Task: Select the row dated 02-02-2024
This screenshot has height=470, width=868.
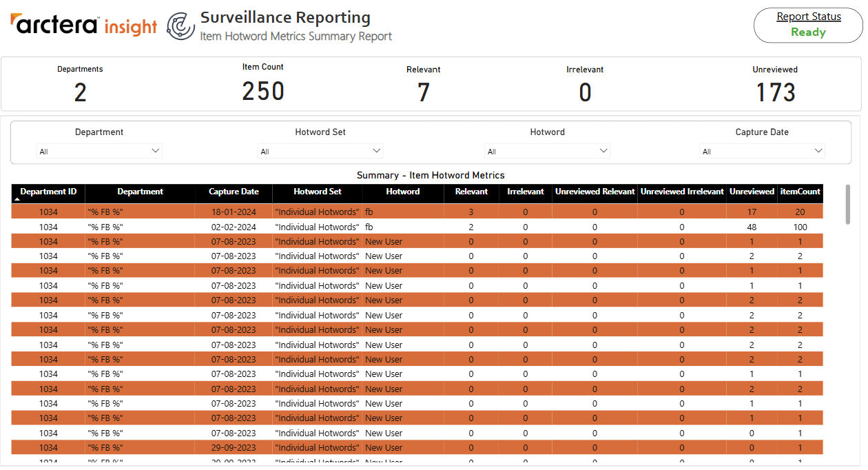Action: [x=417, y=227]
